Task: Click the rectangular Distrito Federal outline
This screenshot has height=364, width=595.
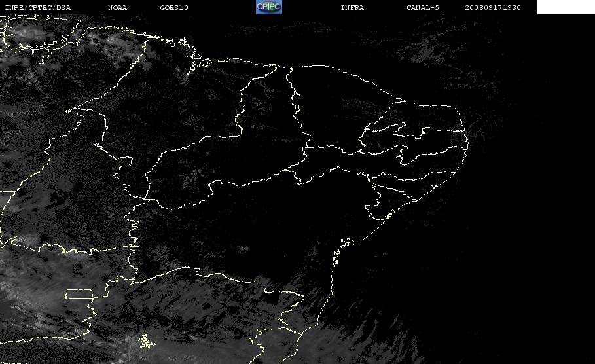Action: [x=80, y=294]
